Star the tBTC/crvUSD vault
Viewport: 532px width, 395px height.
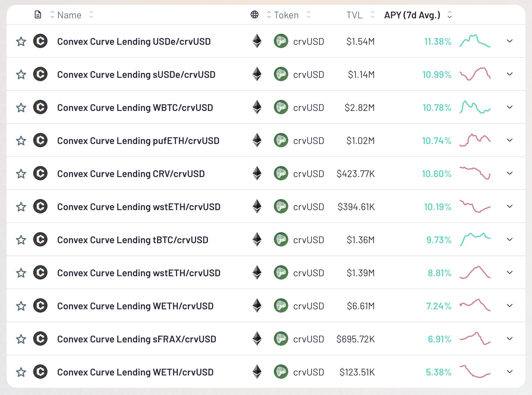point(21,240)
